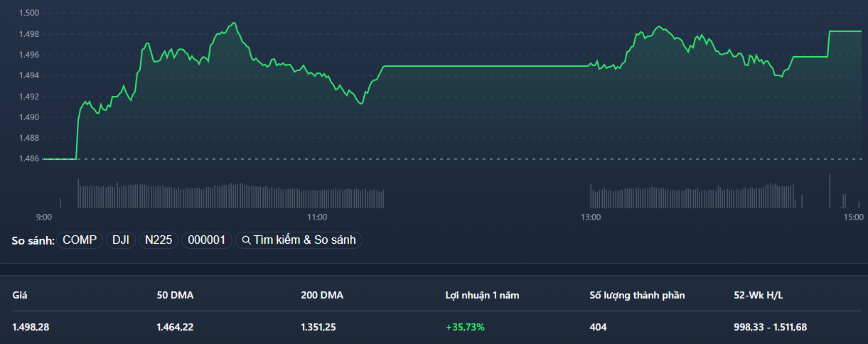Click the Số lượng thành phần header
Viewport: 868px width, 344px height.
coord(638,295)
